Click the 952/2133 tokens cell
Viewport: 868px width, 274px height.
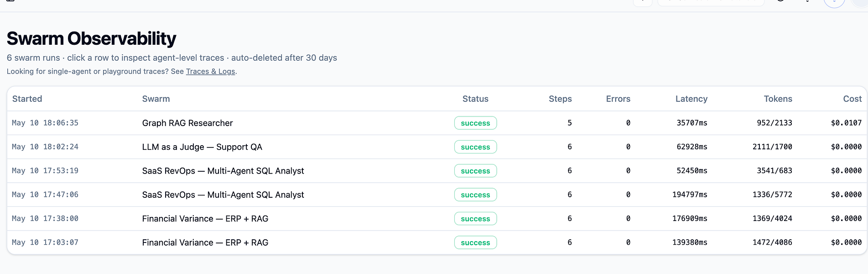click(774, 123)
